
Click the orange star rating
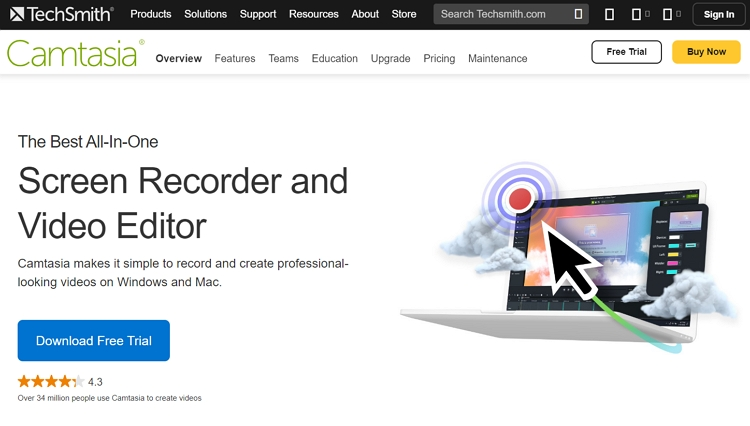(x=51, y=382)
